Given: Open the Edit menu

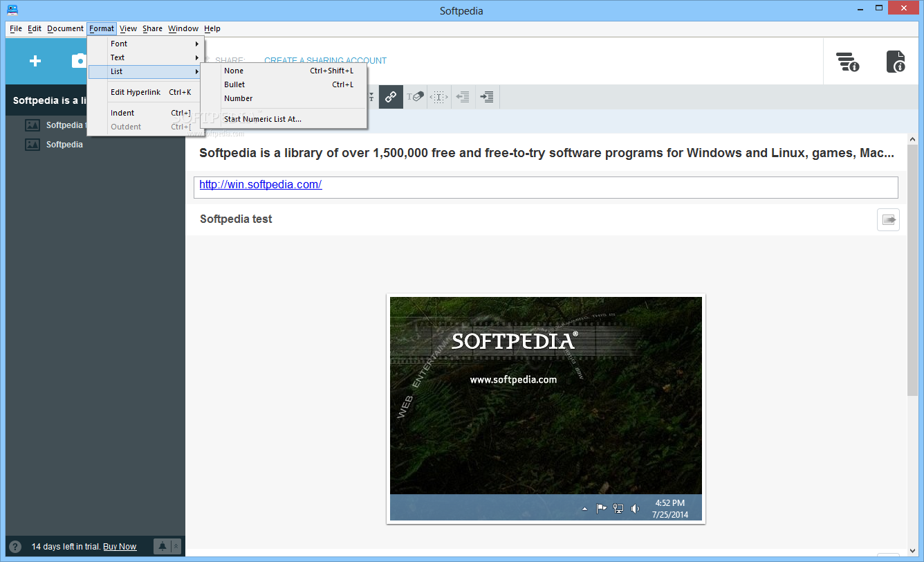Looking at the screenshot, I should 35,28.
